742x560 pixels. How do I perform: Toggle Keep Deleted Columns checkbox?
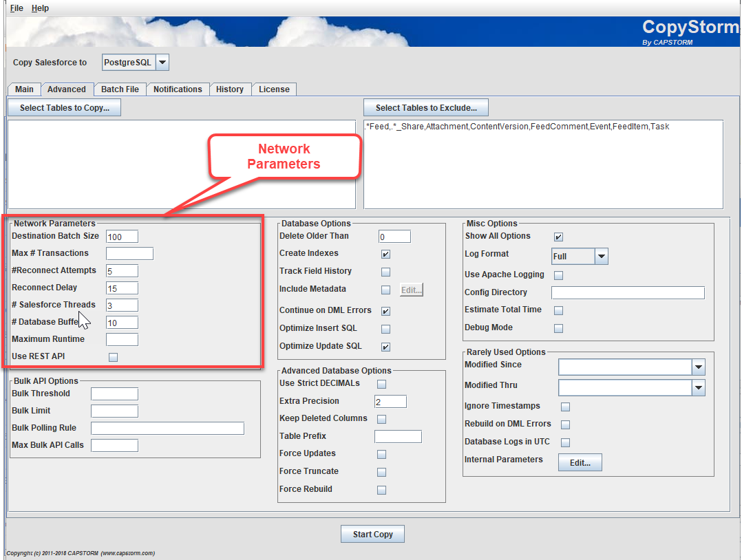pyautogui.click(x=381, y=419)
